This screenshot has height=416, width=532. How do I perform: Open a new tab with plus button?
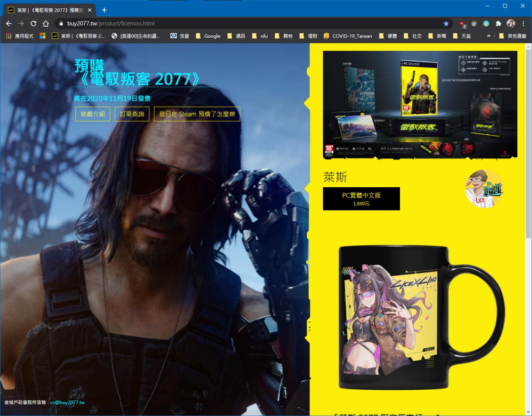104,10
